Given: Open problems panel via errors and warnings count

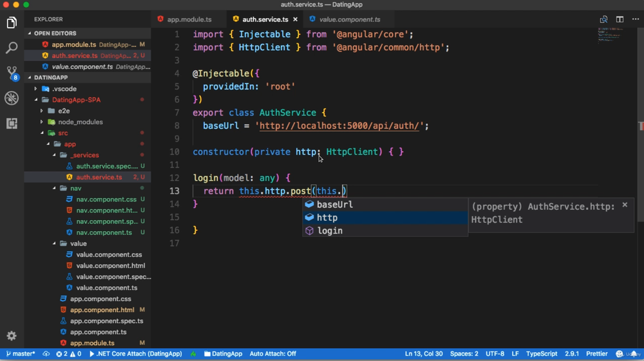Looking at the screenshot, I should point(69,354).
